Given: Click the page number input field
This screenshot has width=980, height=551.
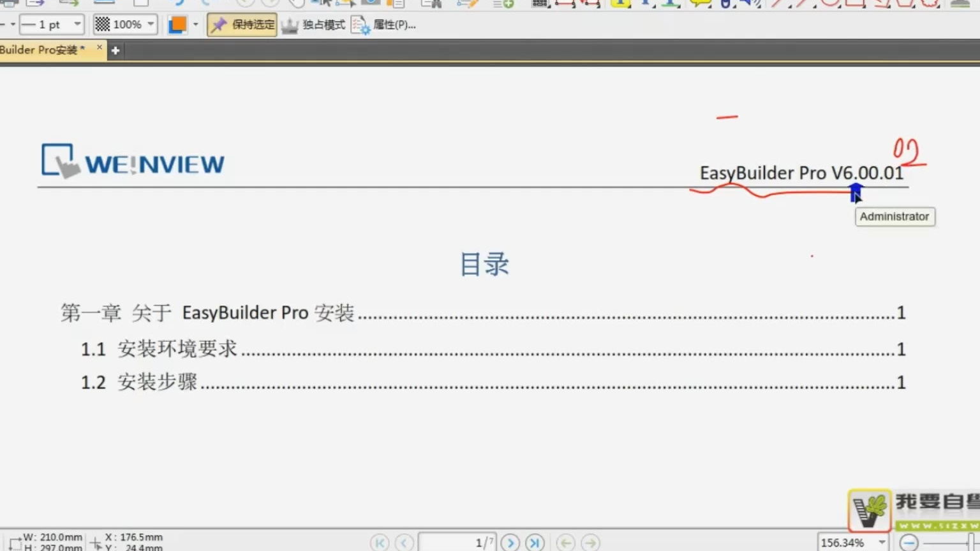Looking at the screenshot, I should tap(457, 542).
